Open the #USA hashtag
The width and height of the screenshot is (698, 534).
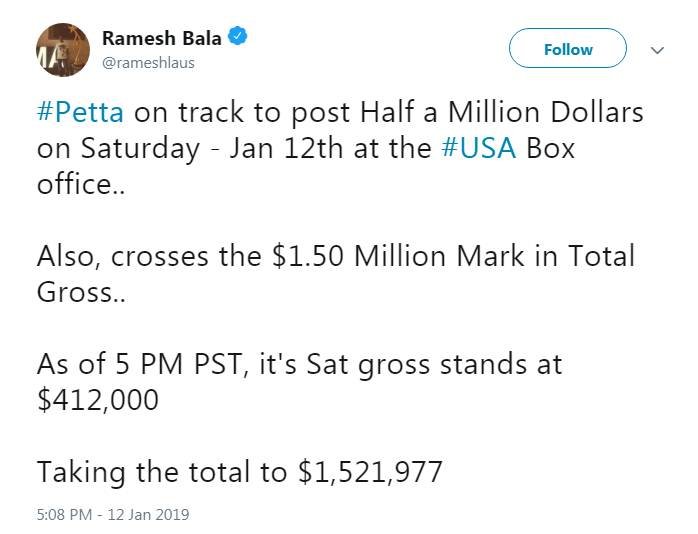[x=479, y=148]
